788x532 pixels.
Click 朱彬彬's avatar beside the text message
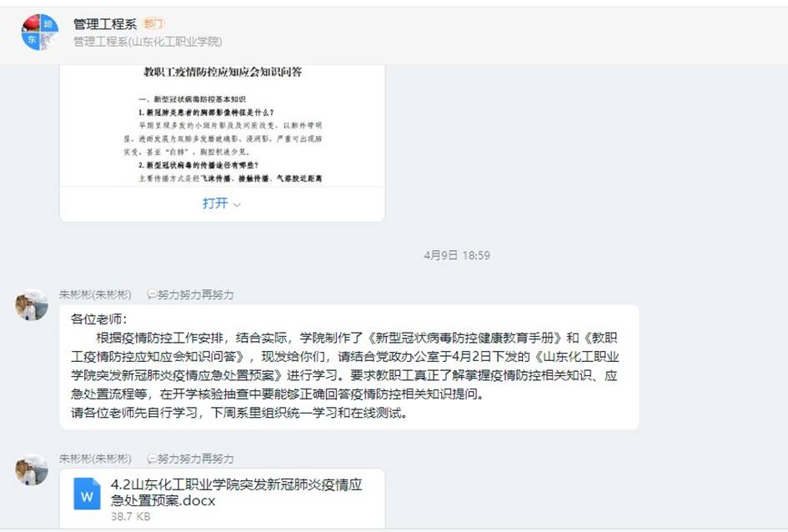[x=32, y=305]
